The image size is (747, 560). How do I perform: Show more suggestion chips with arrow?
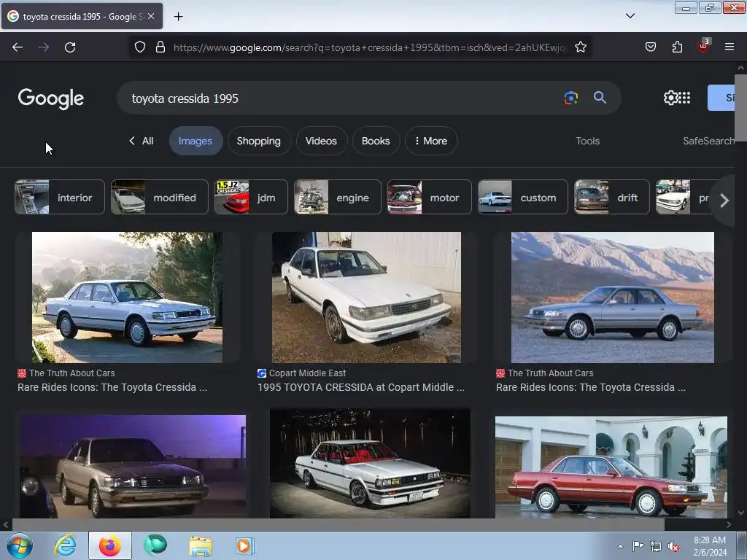(x=724, y=201)
